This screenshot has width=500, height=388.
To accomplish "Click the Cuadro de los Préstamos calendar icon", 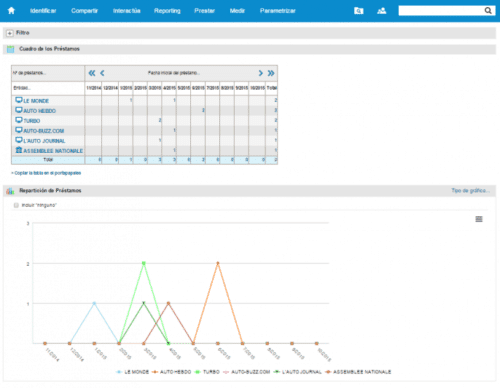I will (11, 49).
